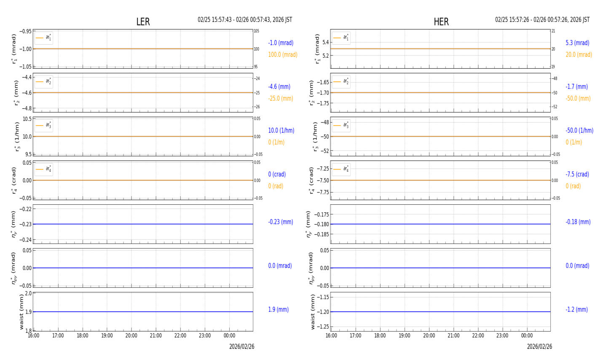Click the 22:00 tick label under HER

(478, 336)
